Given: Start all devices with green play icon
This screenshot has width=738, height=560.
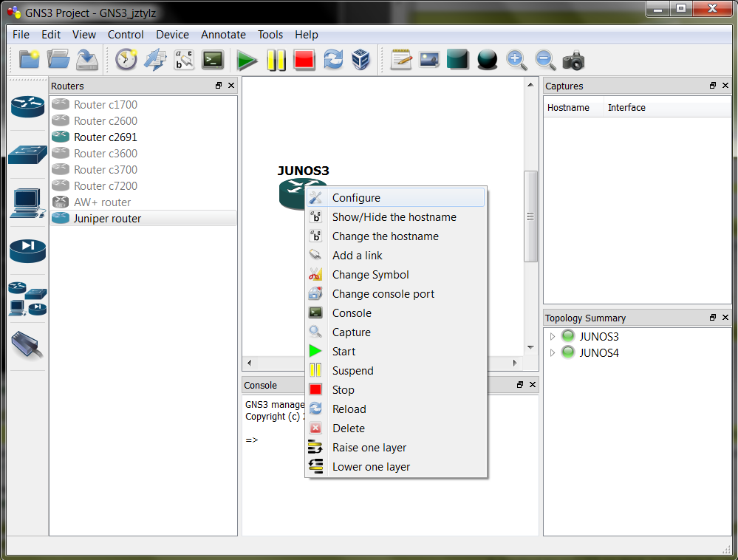Looking at the screenshot, I should (247, 61).
